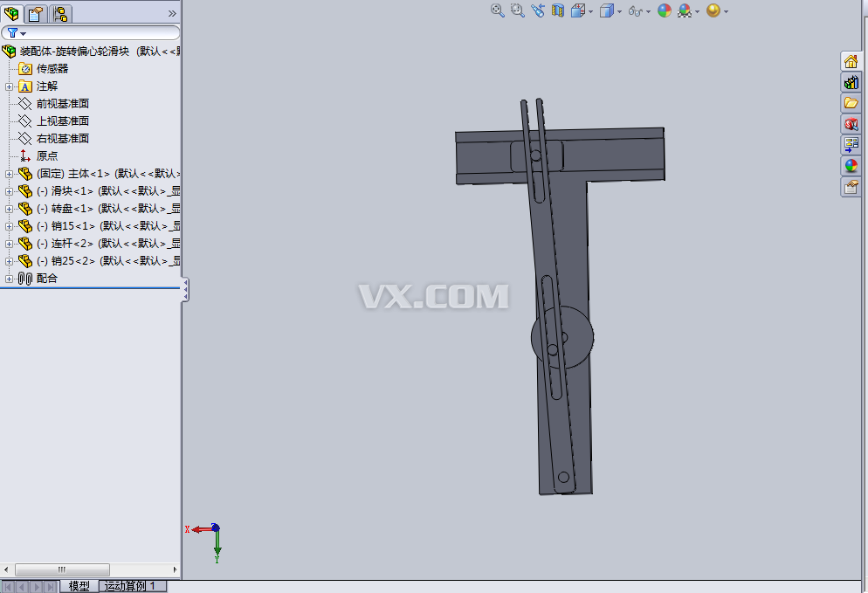Activate the Section View tool

[x=557, y=10]
